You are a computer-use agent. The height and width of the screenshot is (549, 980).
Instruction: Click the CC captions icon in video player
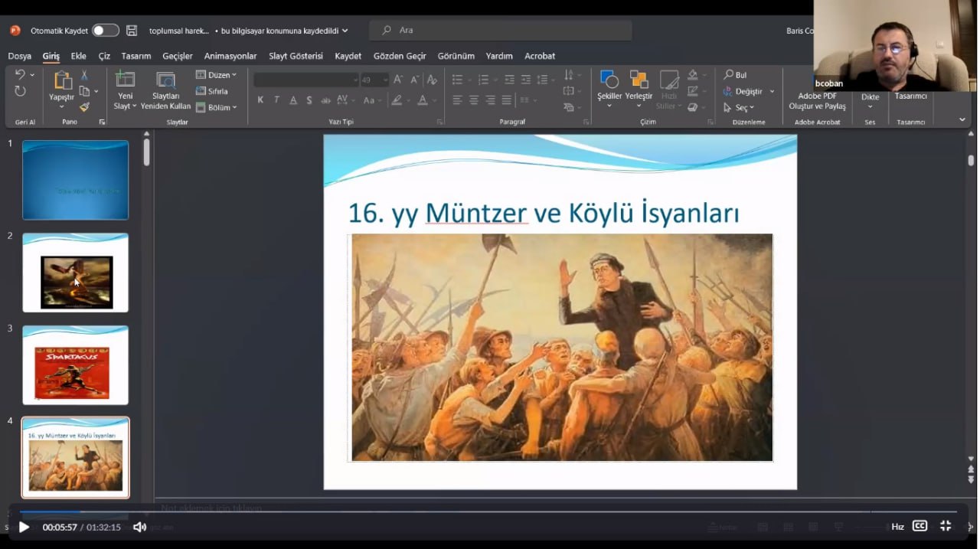pos(920,526)
